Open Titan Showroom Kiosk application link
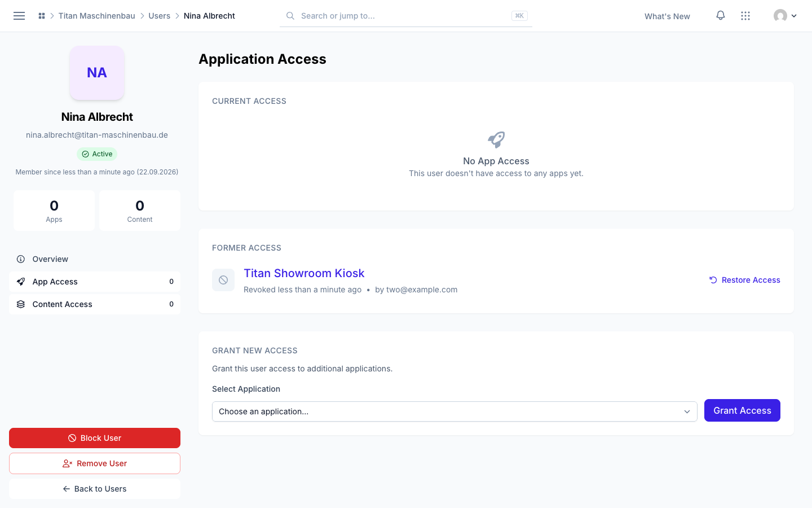The height and width of the screenshot is (508, 812). pyautogui.click(x=304, y=273)
